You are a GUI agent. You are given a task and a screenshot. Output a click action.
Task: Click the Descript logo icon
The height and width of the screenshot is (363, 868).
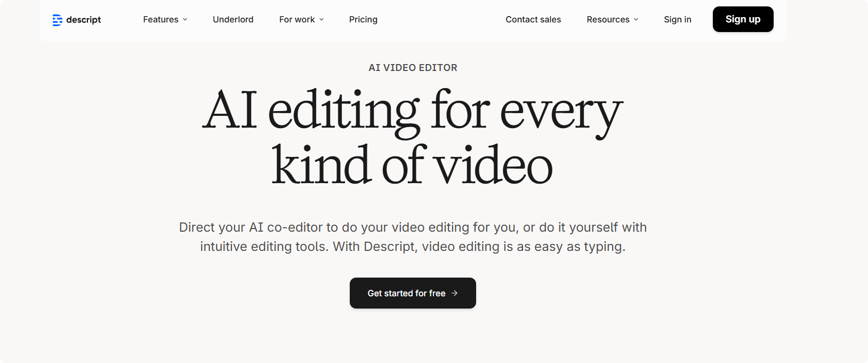pyautogui.click(x=57, y=20)
